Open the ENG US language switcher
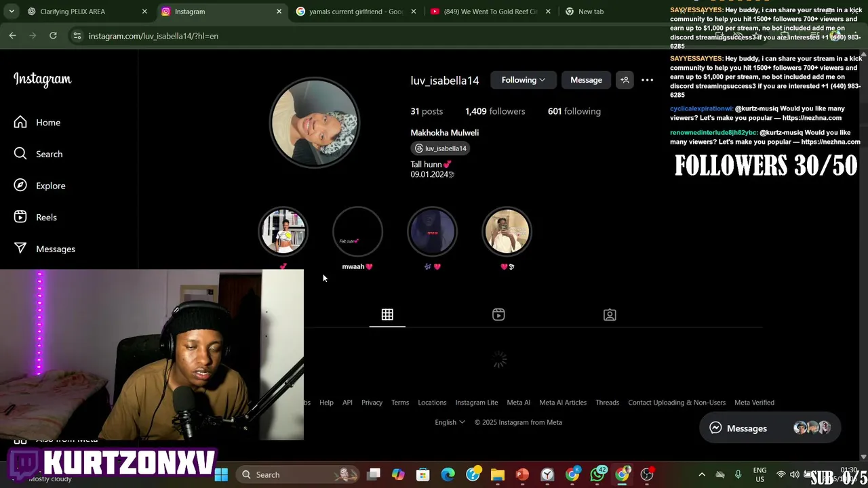Screen dimensions: 868x488 click(x=760, y=474)
